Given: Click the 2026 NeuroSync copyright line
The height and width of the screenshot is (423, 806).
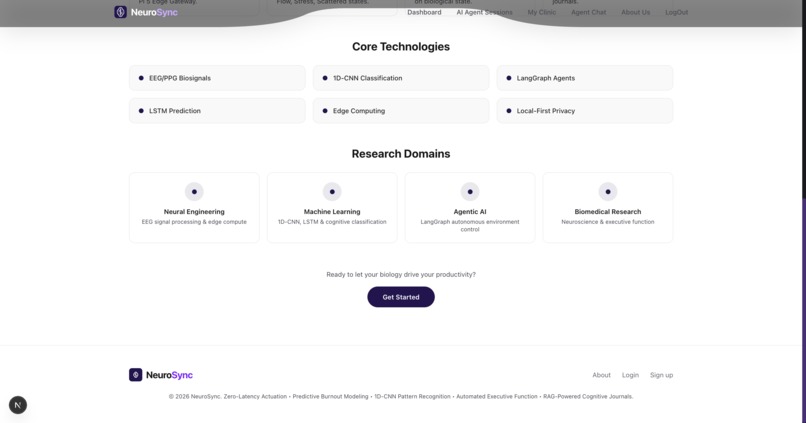Looking at the screenshot, I should click(401, 397).
